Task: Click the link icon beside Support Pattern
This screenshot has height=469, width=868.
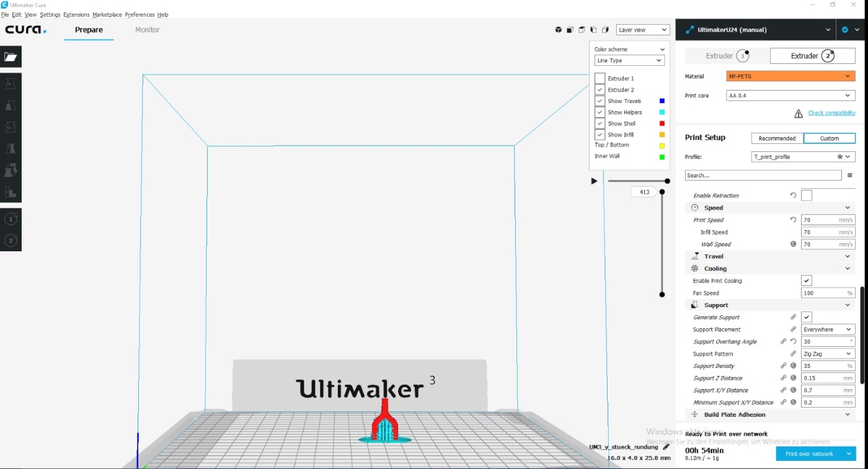Action: (793, 354)
